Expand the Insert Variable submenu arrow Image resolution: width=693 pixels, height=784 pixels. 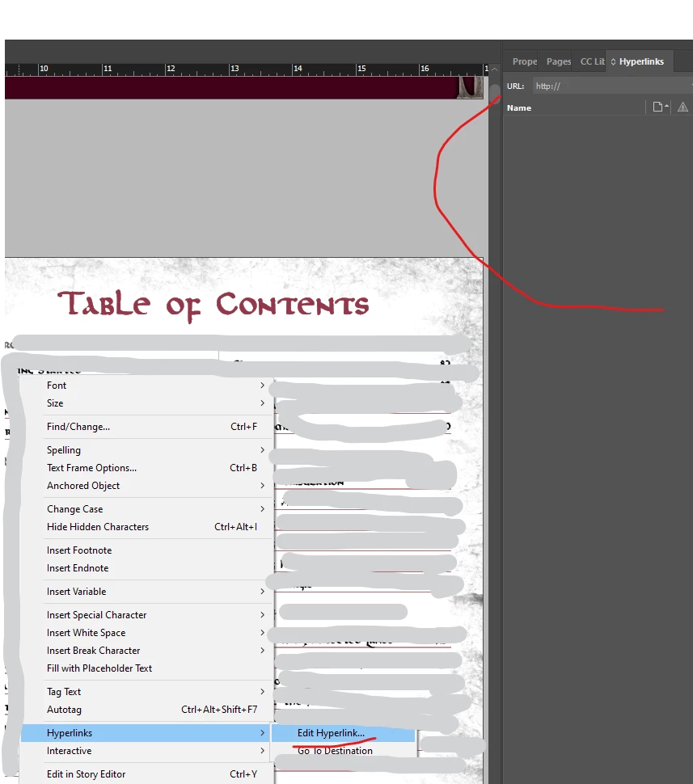[x=262, y=592]
